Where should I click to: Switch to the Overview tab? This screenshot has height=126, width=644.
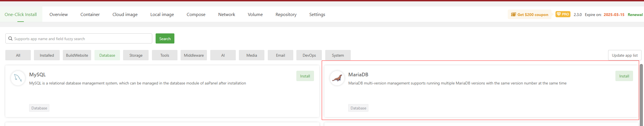pyautogui.click(x=59, y=14)
